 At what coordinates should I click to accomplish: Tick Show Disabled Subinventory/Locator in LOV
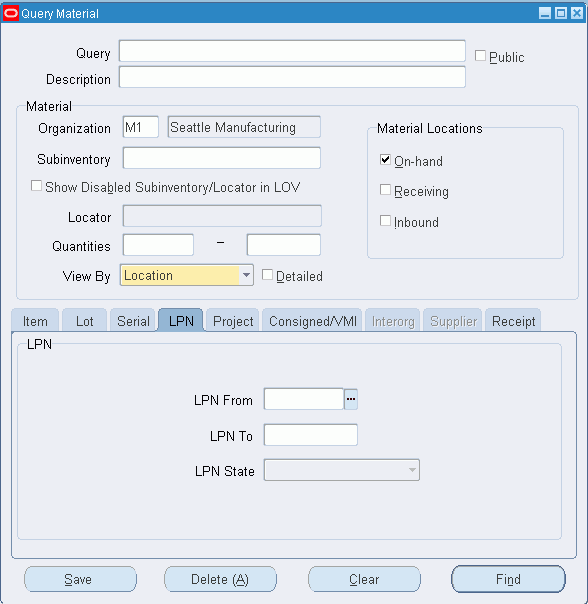click(x=36, y=186)
